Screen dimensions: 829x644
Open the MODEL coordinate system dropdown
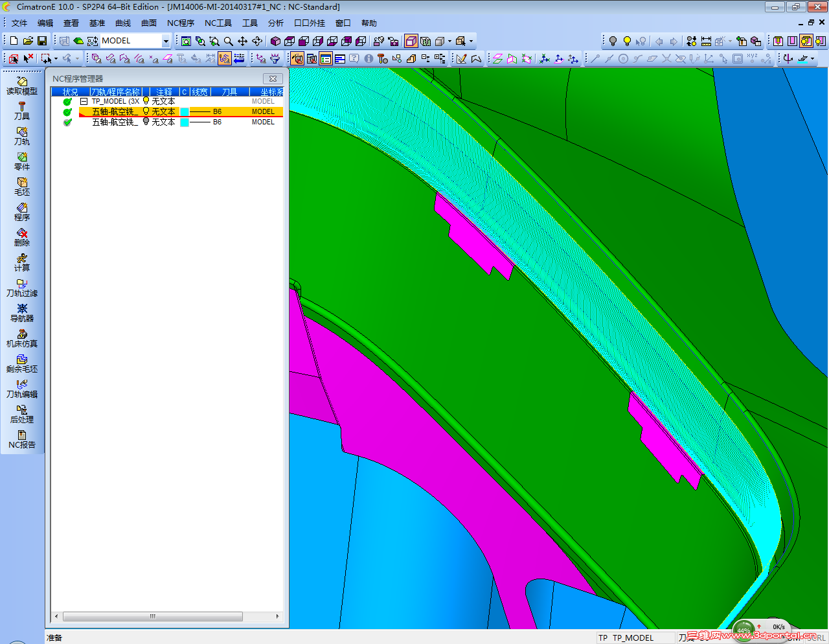coord(166,41)
